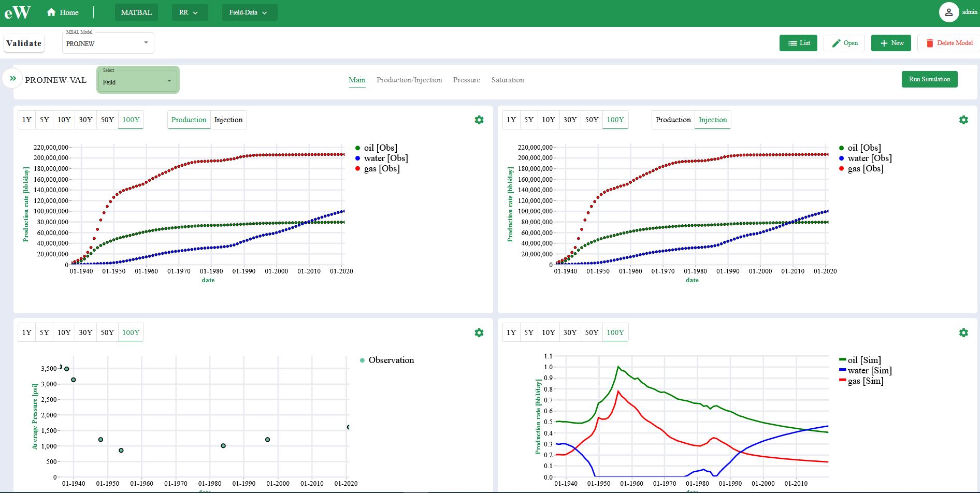980x493 pixels.
Task: Switch to the Pressure tab
Action: (x=467, y=80)
